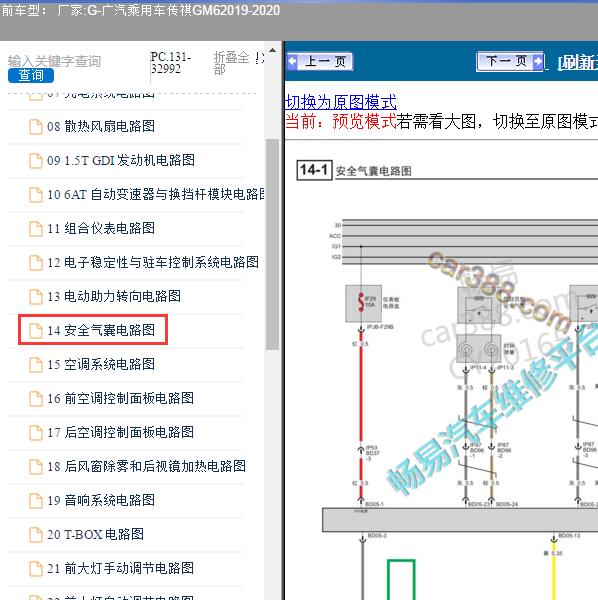This screenshot has width=598, height=600.
Task: Open 15 空调系统电路图
Action: pyautogui.click(x=101, y=364)
